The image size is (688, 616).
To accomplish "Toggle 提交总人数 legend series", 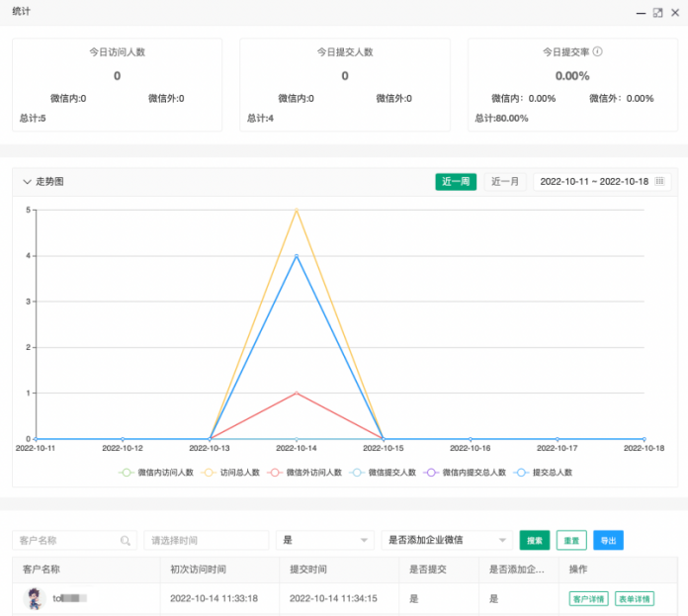I will pos(543,473).
